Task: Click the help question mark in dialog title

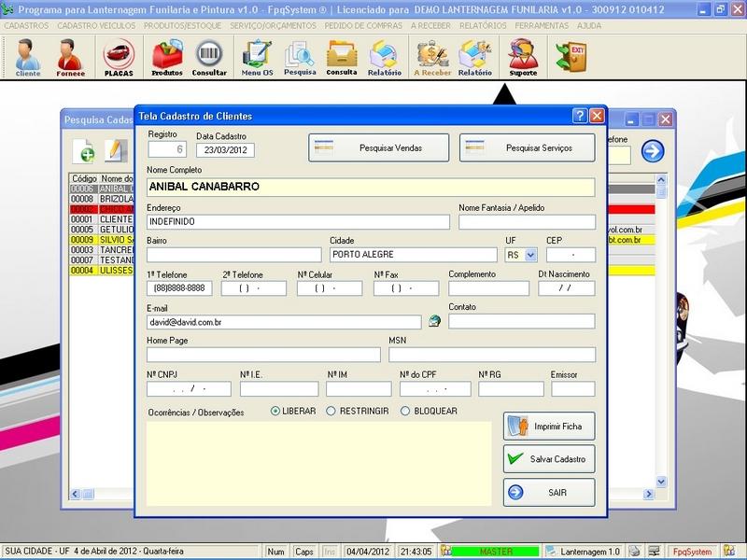Action: (580, 116)
